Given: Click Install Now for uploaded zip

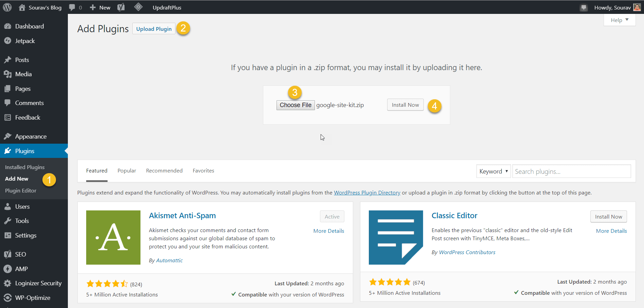Looking at the screenshot, I should [x=405, y=105].
